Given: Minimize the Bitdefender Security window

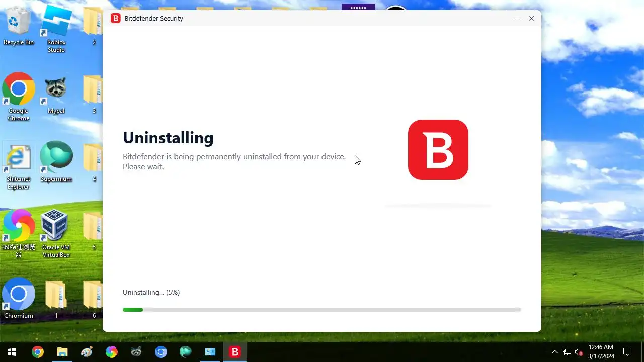Looking at the screenshot, I should (517, 18).
